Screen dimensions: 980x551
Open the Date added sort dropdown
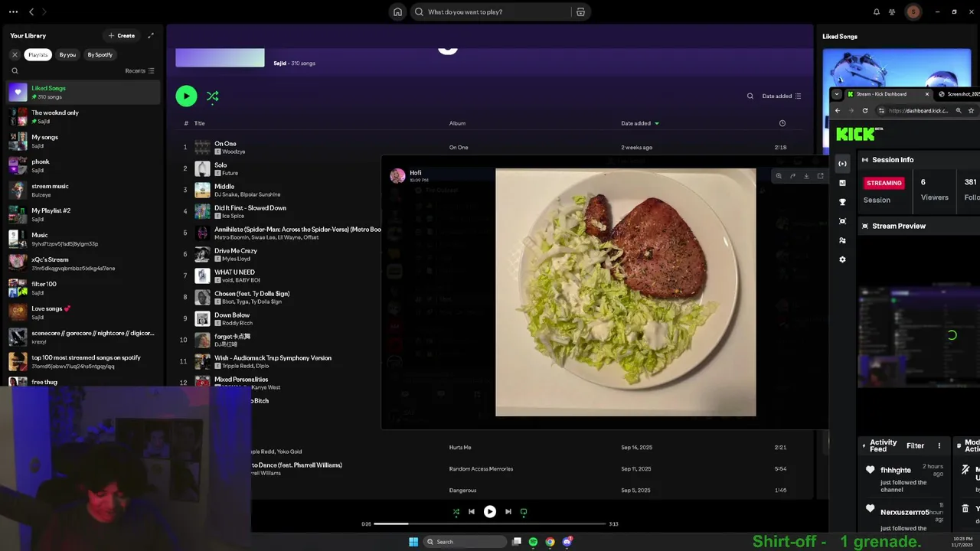pos(782,96)
